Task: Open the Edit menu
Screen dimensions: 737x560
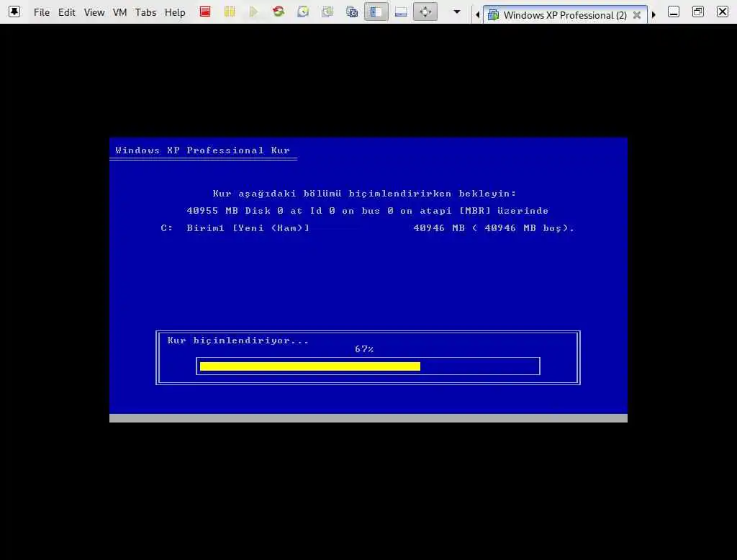Action: pos(66,12)
